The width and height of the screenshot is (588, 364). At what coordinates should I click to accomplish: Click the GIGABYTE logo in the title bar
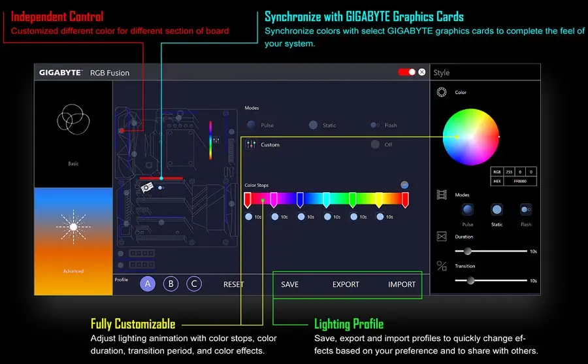(x=60, y=73)
